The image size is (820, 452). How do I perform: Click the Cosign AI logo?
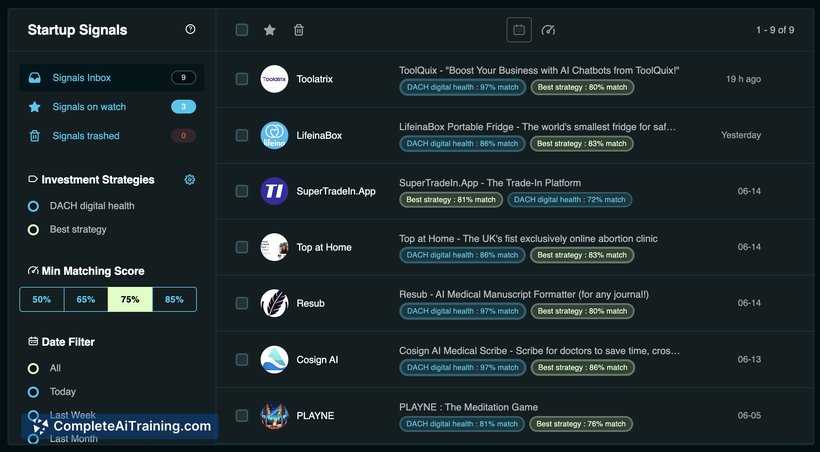274,359
